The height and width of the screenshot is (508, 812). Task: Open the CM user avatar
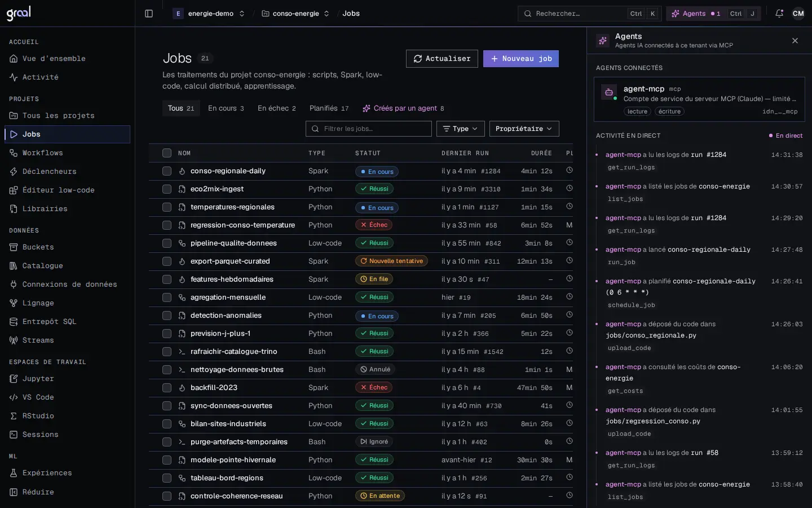pyautogui.click(x=798, y=14)
